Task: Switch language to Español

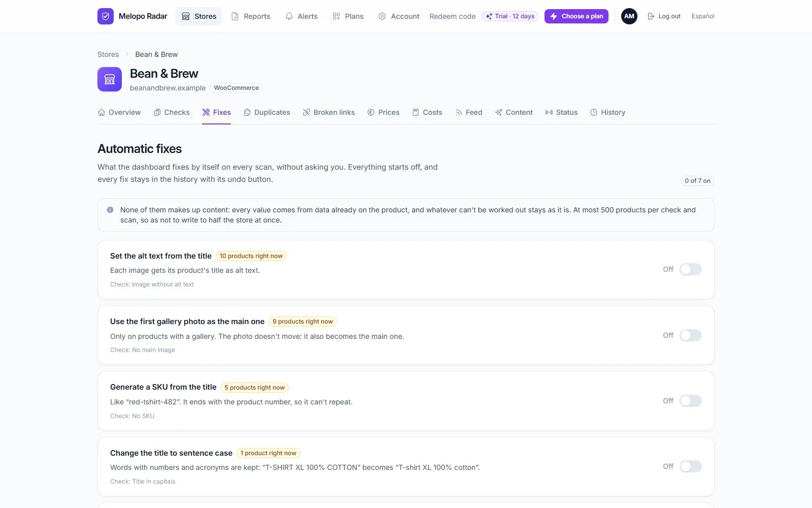Action: (703, 16)
